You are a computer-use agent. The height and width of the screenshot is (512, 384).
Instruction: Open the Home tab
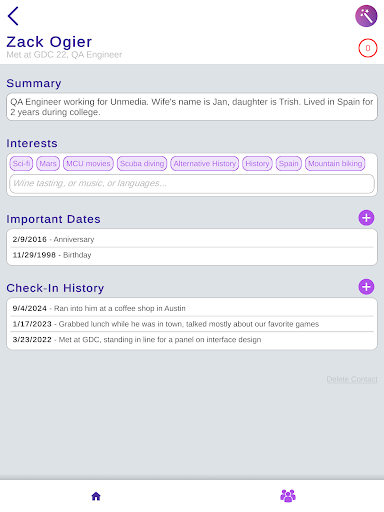click(96, 496)
